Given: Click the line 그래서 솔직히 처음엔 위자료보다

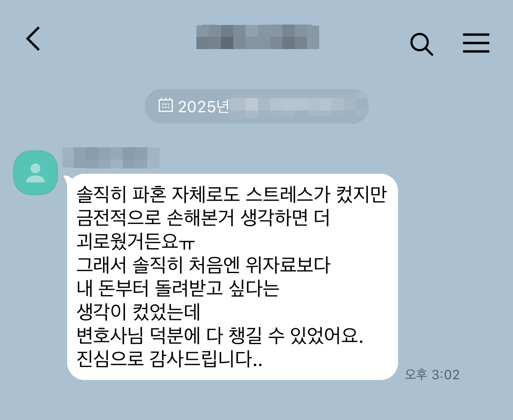Looking at the screenshot, I should (x=203, y=265).
